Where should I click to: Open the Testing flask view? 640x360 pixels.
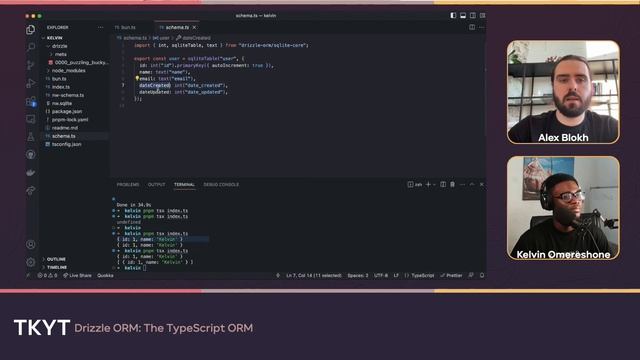(x=31, y=137)
